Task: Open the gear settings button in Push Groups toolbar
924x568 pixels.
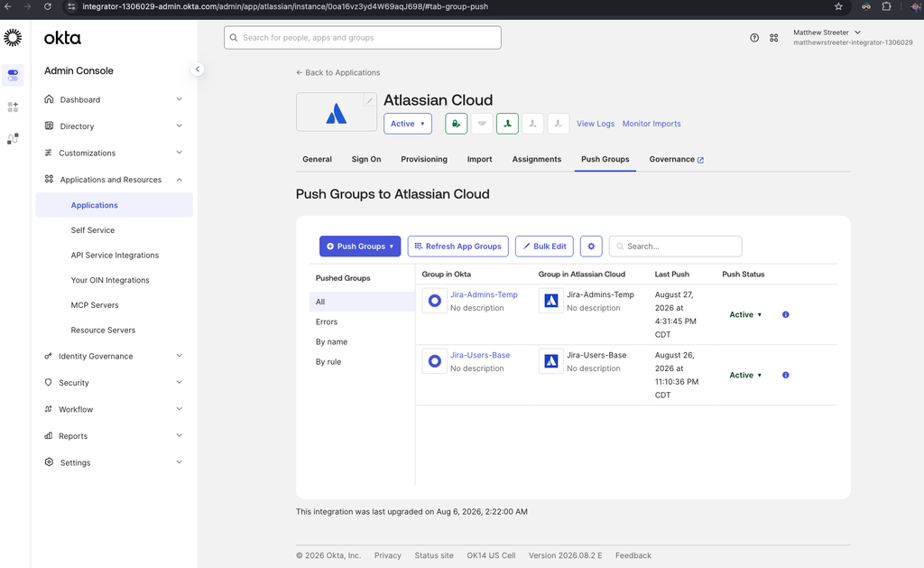Action: tap(591, 247)
